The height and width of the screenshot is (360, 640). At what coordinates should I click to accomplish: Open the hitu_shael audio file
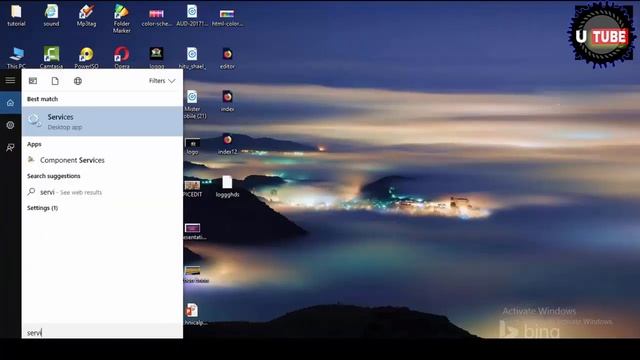(x=192, y=57)
